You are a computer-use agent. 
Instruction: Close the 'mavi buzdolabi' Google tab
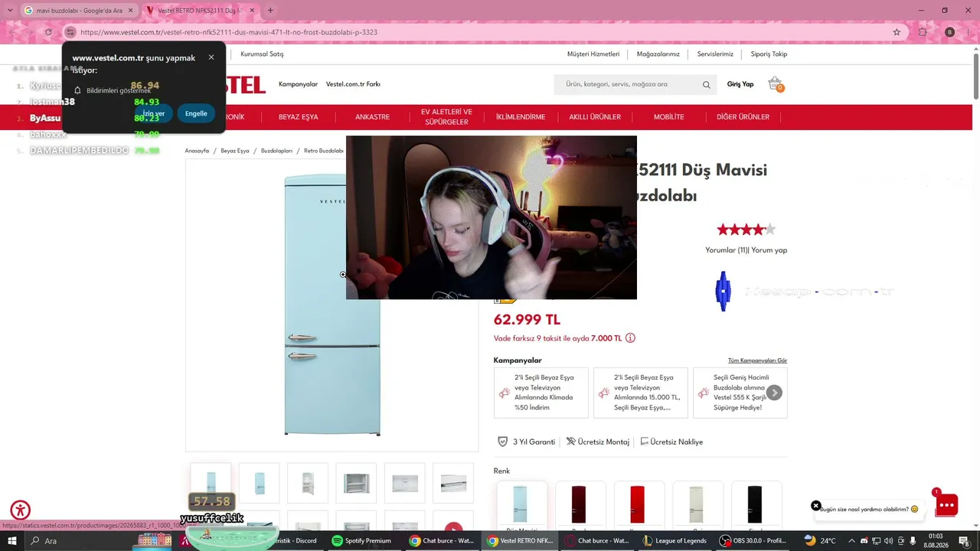coord(131,11)
